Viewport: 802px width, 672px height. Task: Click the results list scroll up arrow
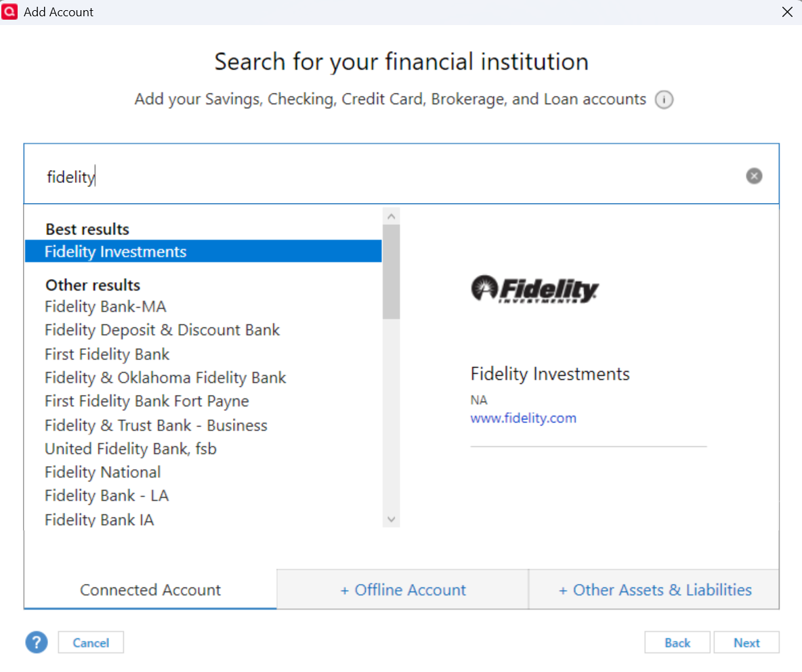pyautogui.click(x=392, y=216)
